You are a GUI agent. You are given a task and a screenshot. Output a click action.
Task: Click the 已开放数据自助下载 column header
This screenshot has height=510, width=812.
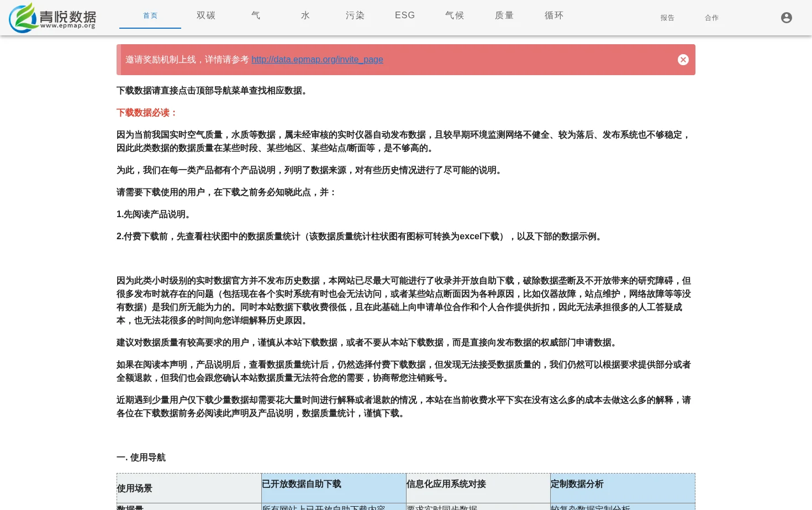pyautogui.click(x=334, y=488)
